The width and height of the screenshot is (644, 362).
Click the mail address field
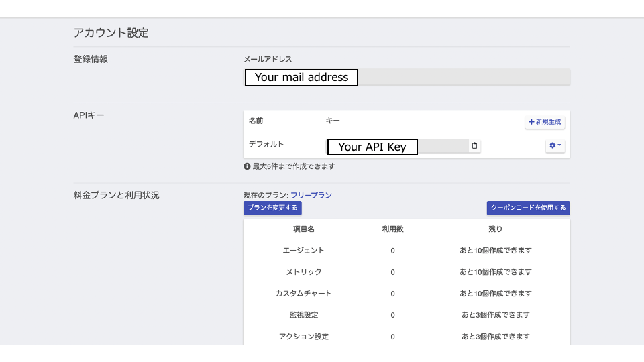coord(407,77)
